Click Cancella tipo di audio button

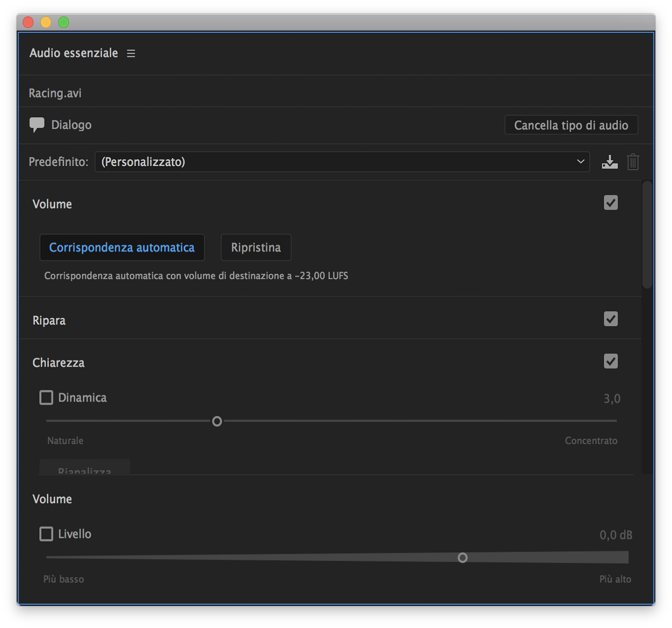[571, 125]
